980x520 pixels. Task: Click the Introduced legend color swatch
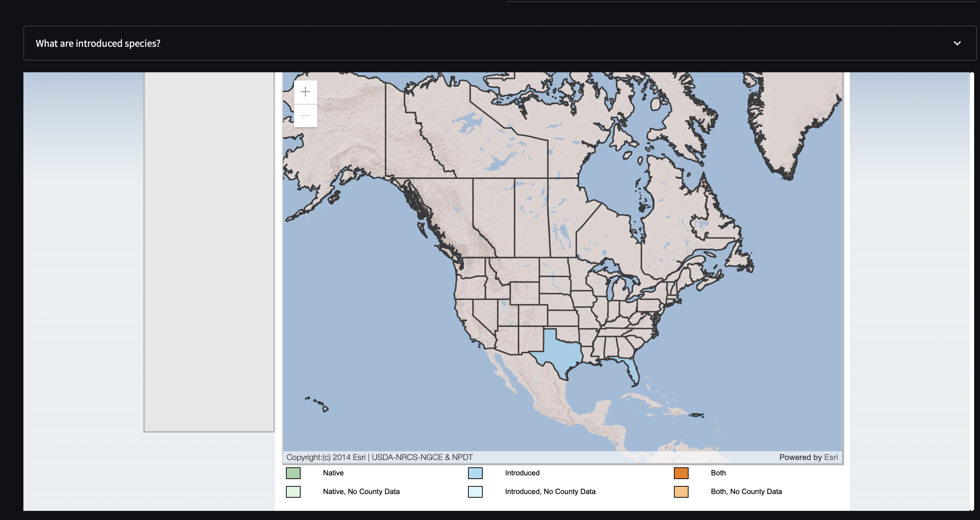[x=475, y=473]
